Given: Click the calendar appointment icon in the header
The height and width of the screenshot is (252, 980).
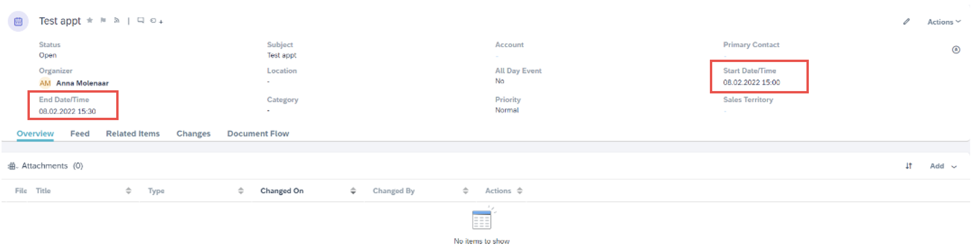Looking at the screenshot, I should [18, 22].
